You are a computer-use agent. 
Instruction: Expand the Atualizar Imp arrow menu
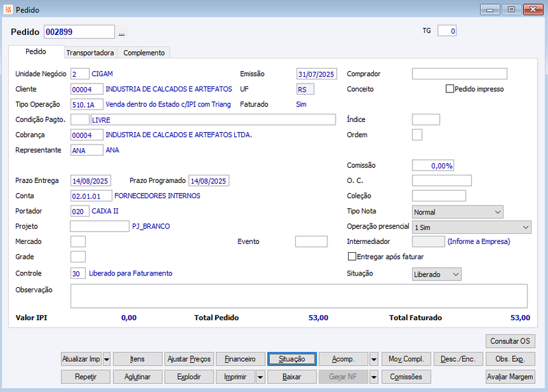pyautogui.click(x=107, y=359)
